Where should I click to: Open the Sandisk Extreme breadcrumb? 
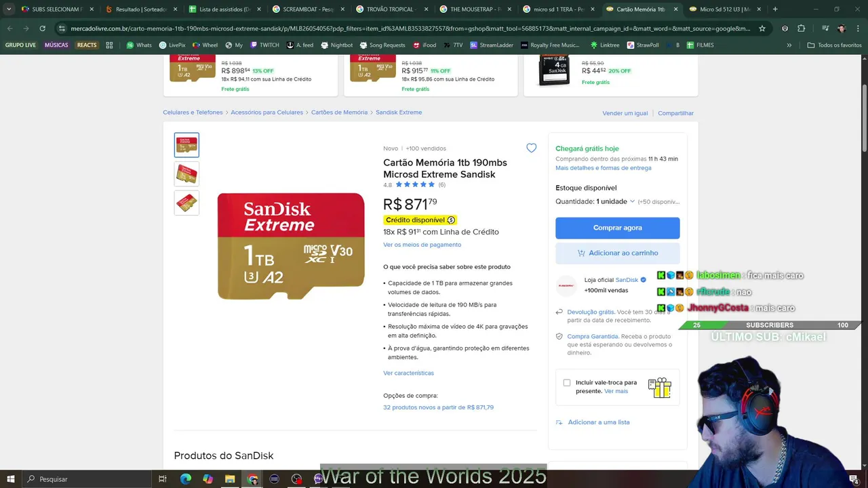pyautogui.click(x=399, y=113)
